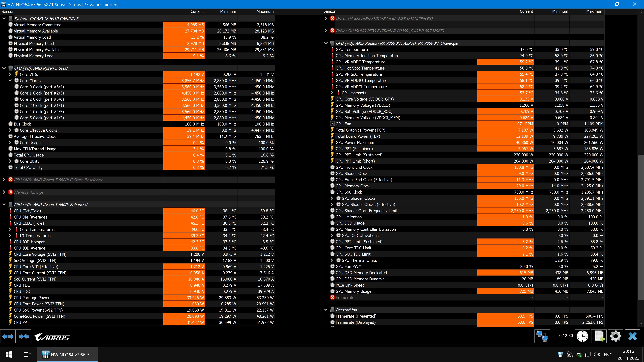Click HWiNFO64 taskbar button
Screen dimensions: 644x362
(x=67, y=354)
